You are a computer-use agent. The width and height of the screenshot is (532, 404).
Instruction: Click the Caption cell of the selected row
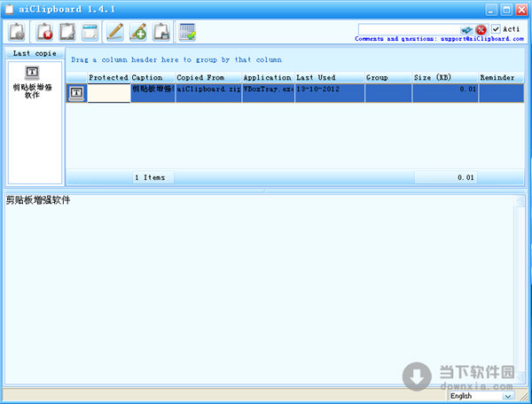click(153, 93)
